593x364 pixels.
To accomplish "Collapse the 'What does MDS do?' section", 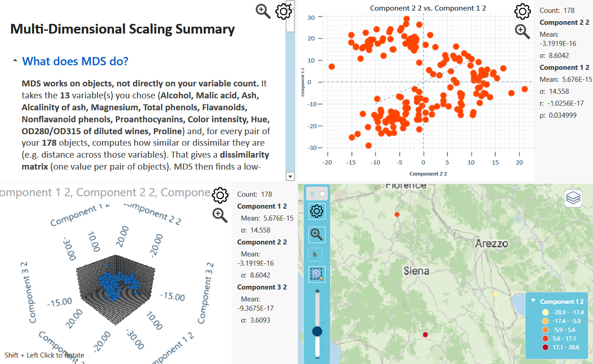I will pyautogui.click(x=16, y=61).
